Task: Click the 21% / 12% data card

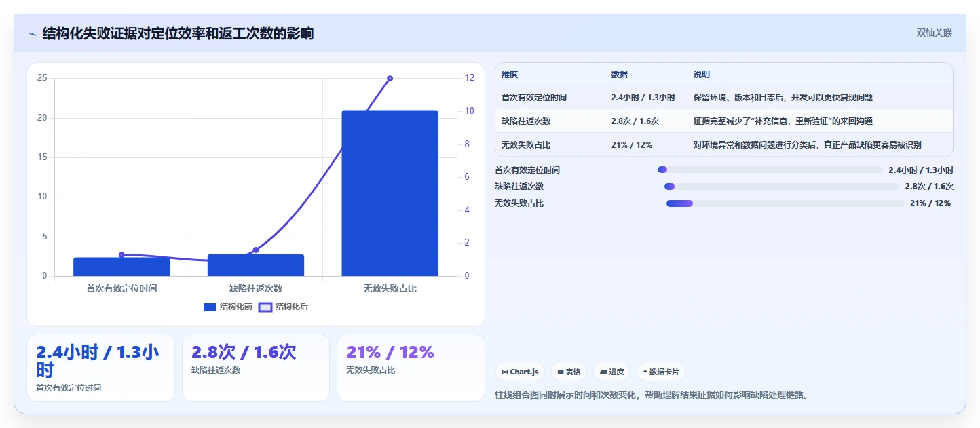Action: [x=411, y=368]
